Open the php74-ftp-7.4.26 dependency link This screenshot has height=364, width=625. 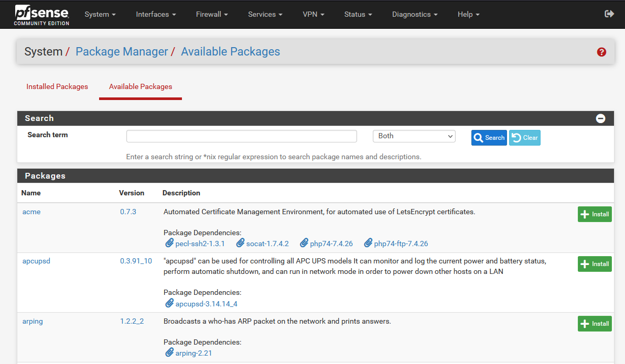point(401,244)
